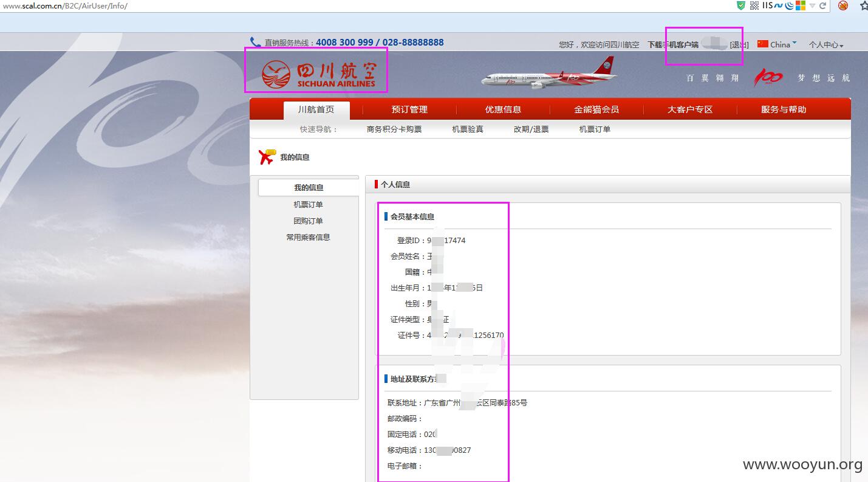Click the 出生年月 row
The width and height of the screenshot is (868, 482).
pos(437,287)
